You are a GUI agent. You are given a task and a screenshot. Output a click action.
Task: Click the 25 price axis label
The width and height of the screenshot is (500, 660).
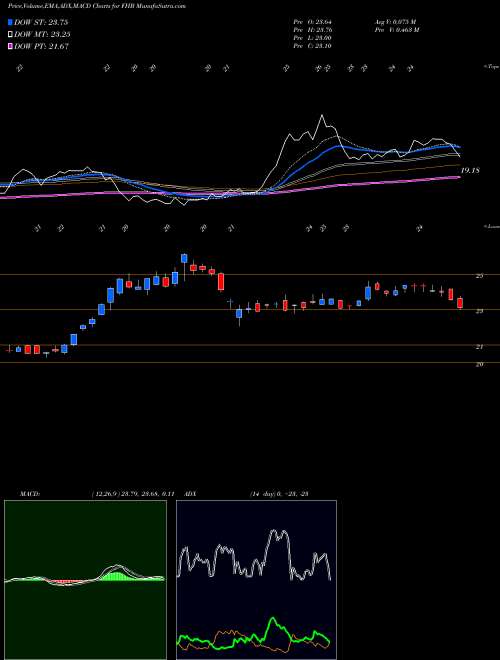[479, 276]
